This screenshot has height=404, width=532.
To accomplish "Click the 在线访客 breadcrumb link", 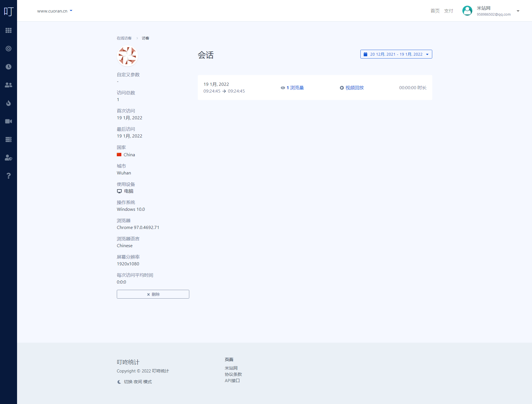I will [124, 38].
